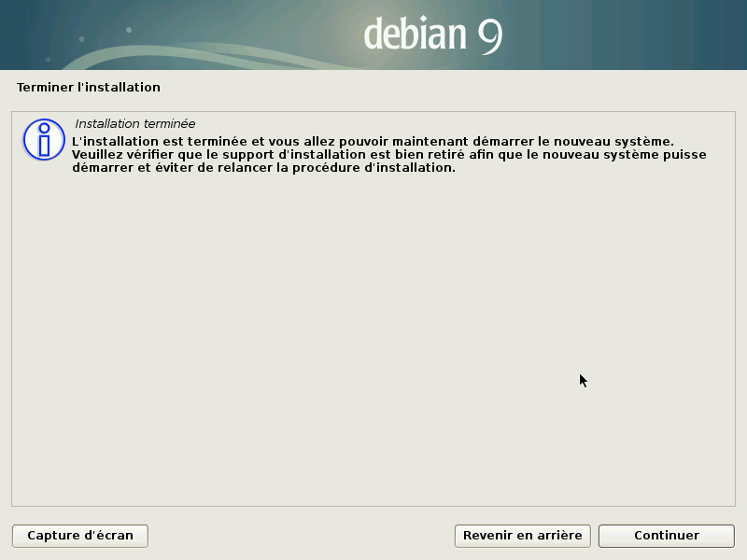Click the 'Installation terminée' italic label
Viewport: 747px width, 560px height.
click(134, 122)
